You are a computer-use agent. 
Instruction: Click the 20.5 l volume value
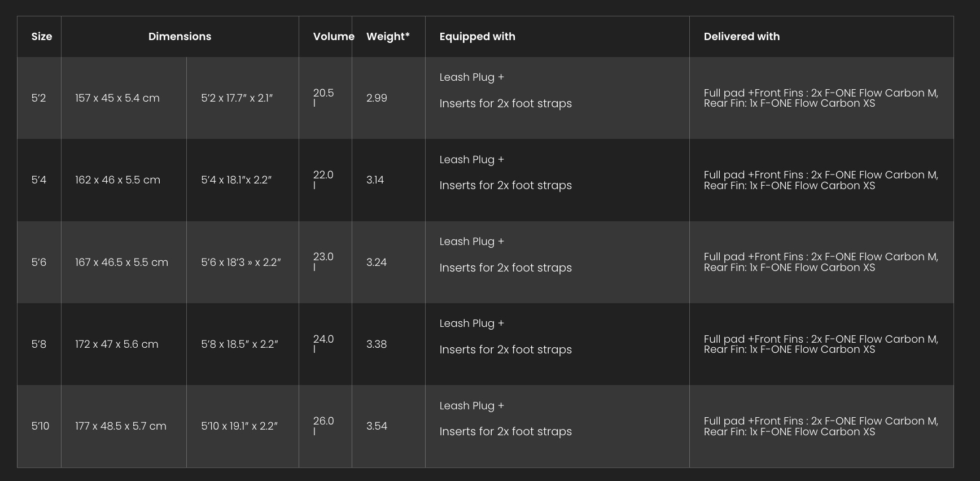pos(323,98)
